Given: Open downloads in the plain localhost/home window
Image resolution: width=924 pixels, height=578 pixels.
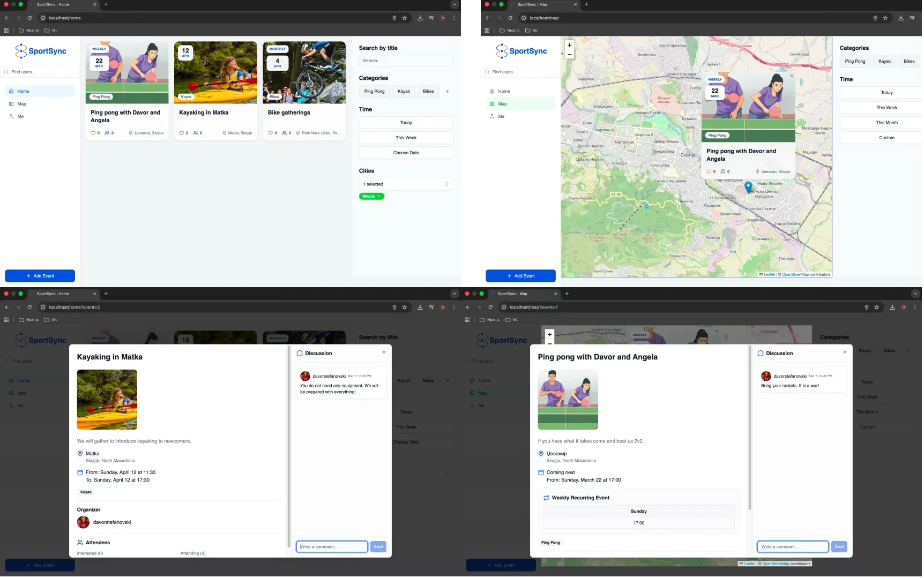Looking at the screenshot, I should (420, 18).
